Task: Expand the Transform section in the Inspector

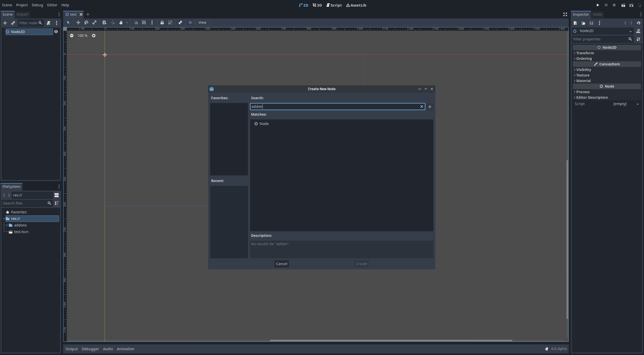Action: click(x=585, y=53)
